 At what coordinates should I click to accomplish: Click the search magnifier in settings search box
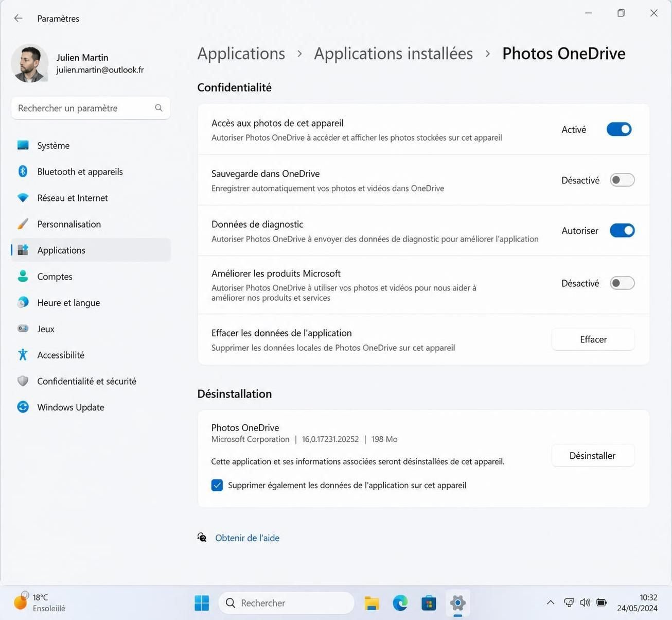pos(158,108)
